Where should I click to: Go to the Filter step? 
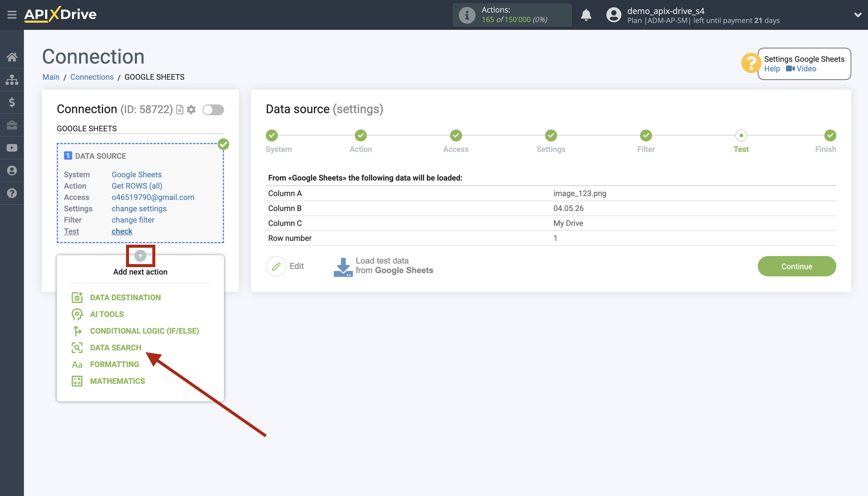tap(646, 135)
